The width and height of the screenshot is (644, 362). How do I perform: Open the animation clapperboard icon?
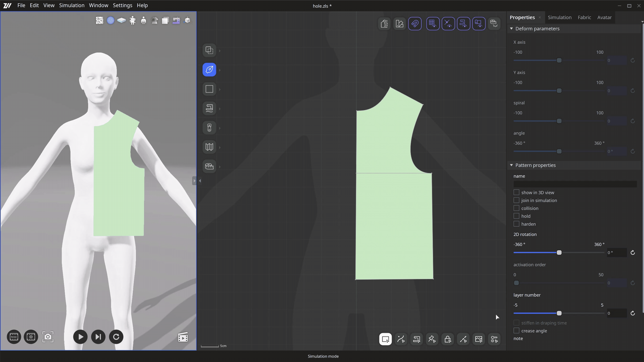click(x=183, y=337)
